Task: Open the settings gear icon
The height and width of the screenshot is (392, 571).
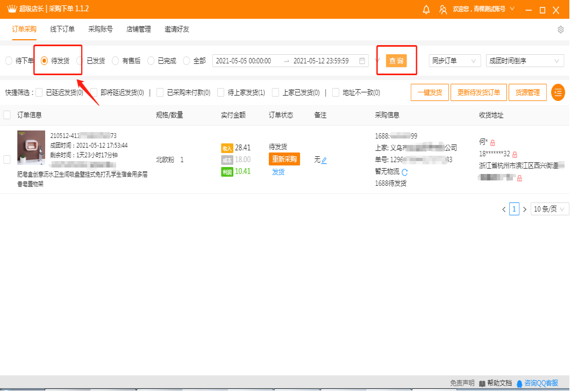Action: (x=560, y=30)
